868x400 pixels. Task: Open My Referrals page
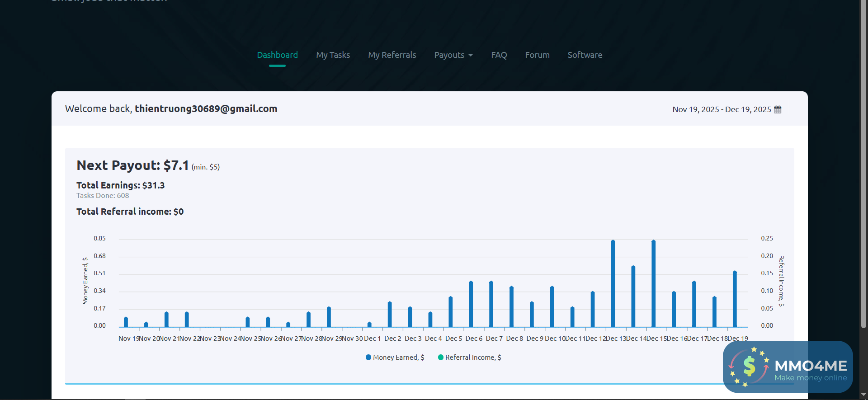click(x=392, y=55)
